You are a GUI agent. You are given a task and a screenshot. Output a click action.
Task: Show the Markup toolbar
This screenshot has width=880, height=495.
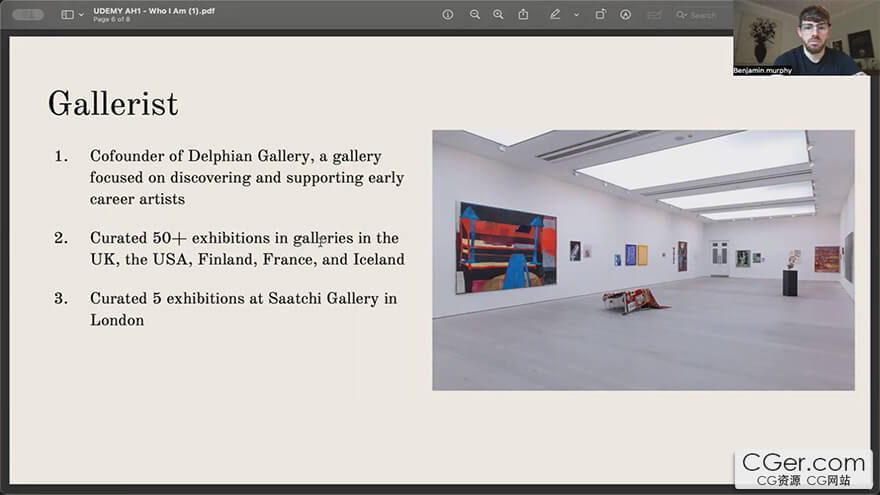pos(626,15)
